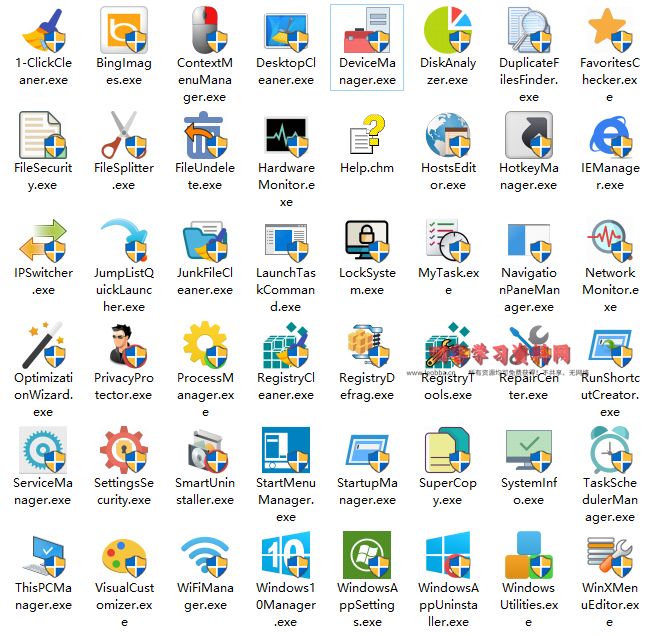The image size is (650, 636).
Task: Open the Help.chm file
Action: [367, 135]
